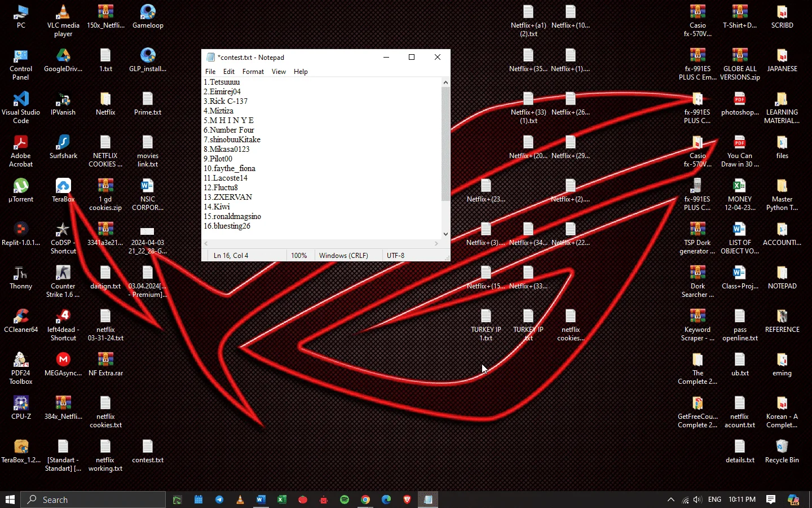Open Notepad's View menu

pyautogui.click(x=279, y=72)
